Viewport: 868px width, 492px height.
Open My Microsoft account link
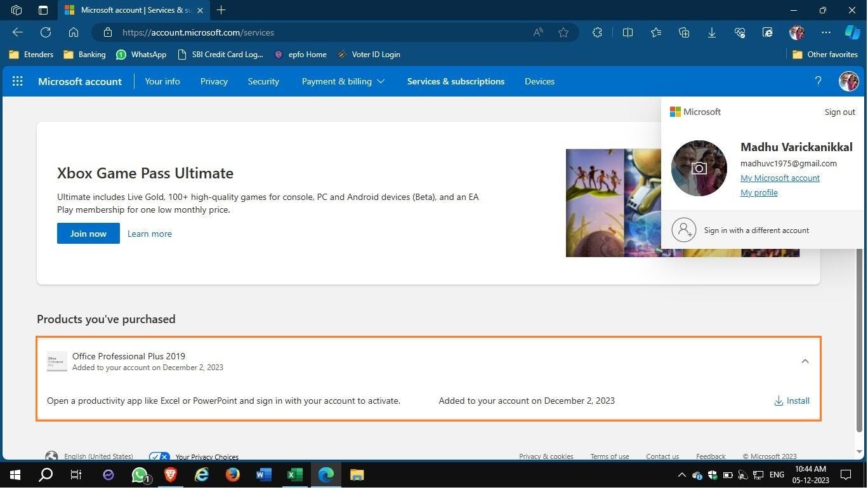coord(780,178)
